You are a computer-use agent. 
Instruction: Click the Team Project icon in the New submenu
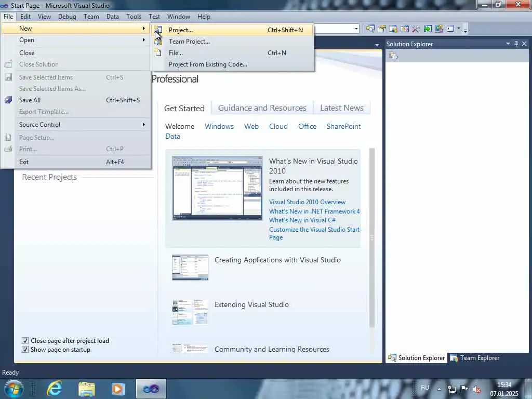(x=158, y=42)
